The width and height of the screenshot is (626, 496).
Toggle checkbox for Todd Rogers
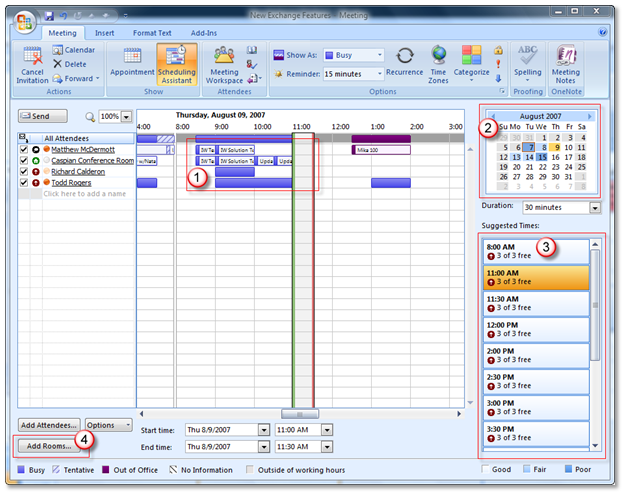coord(24,183)
